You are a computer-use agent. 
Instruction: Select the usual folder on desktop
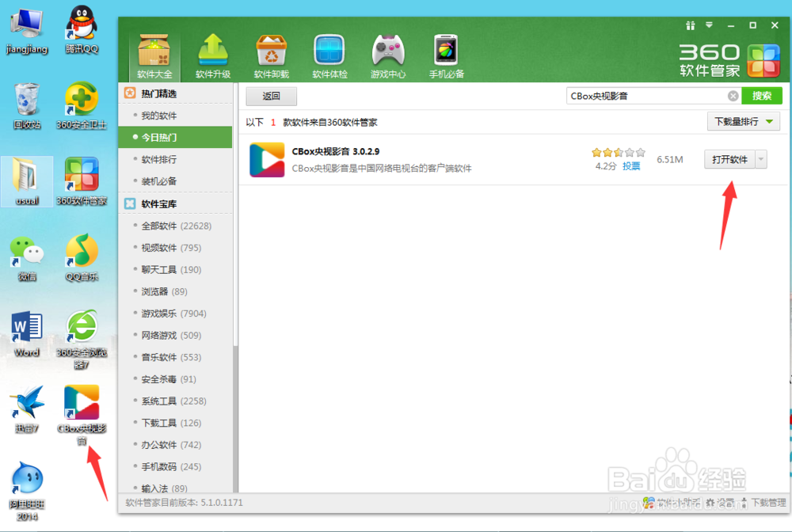tap(27, 181)
